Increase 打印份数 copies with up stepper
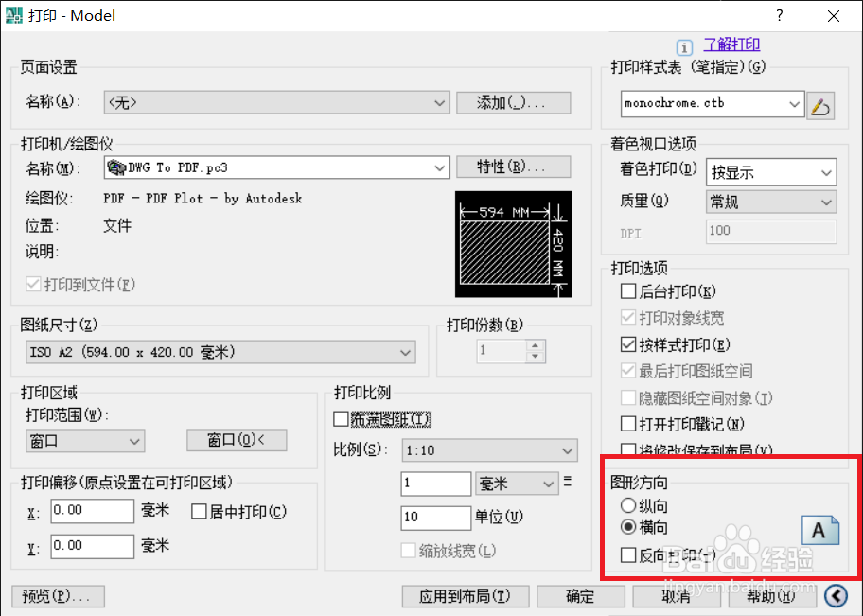This screenshot has width=863, height=616. point(537,345)
